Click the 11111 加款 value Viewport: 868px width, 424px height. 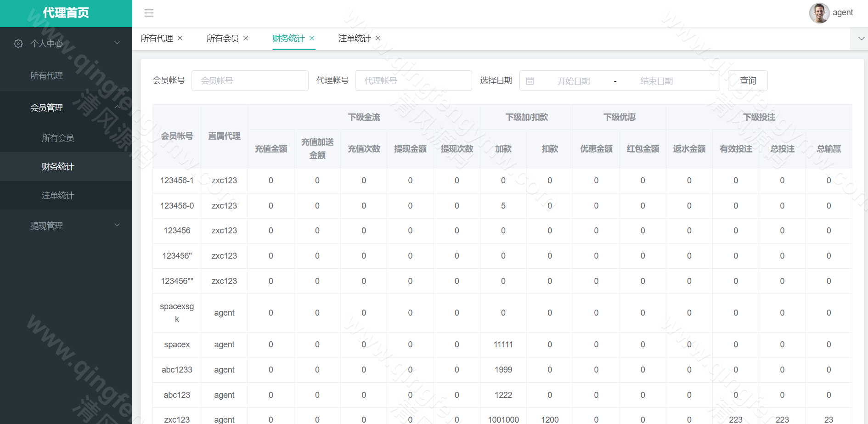pyautogui.click(x=503, y=345)
